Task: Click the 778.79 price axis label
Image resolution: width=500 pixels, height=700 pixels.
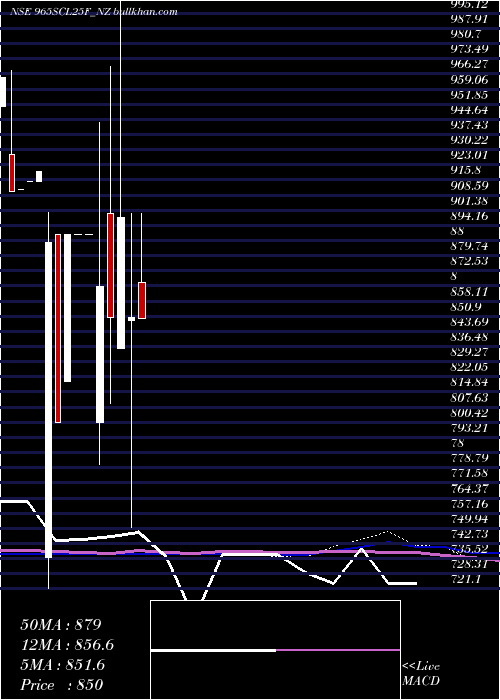Action: (x=470, y=458)
